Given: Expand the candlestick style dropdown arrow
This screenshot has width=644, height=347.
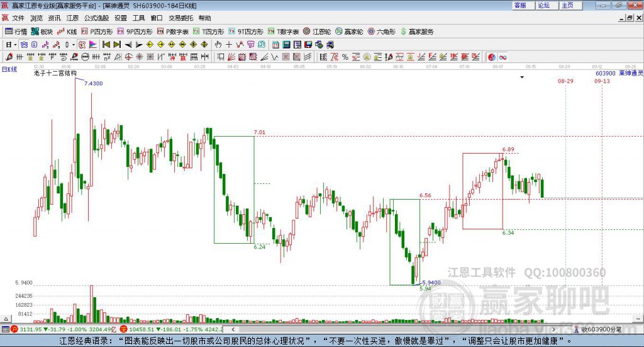Looking at the screenshot, I should (74, 45).
